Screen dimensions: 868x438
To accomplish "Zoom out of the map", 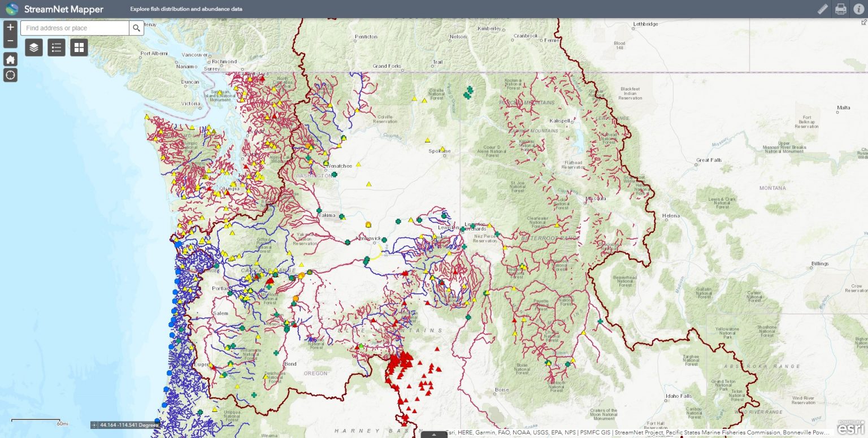I will click(x=10, y=40).
